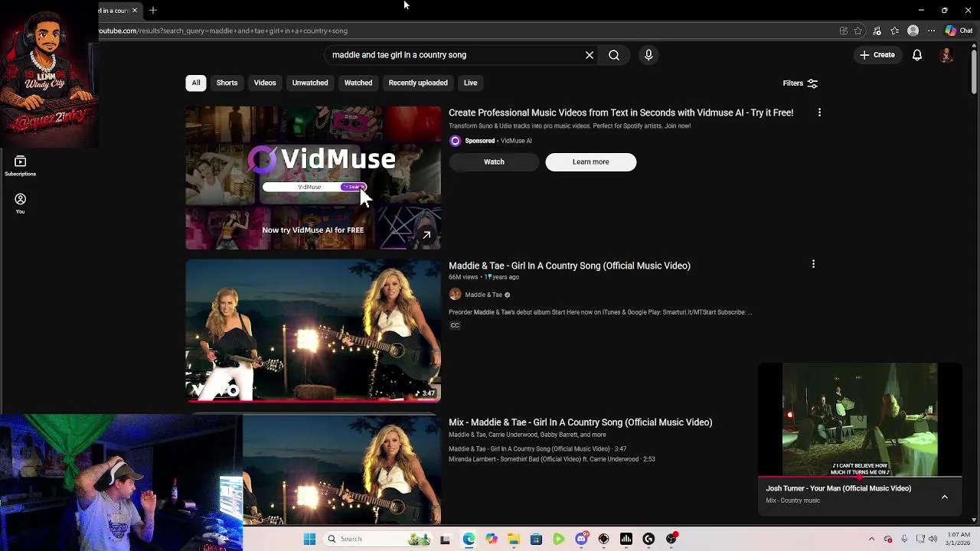The image size is (980, 551).
Task: Click the Create button
Action: 877,55
